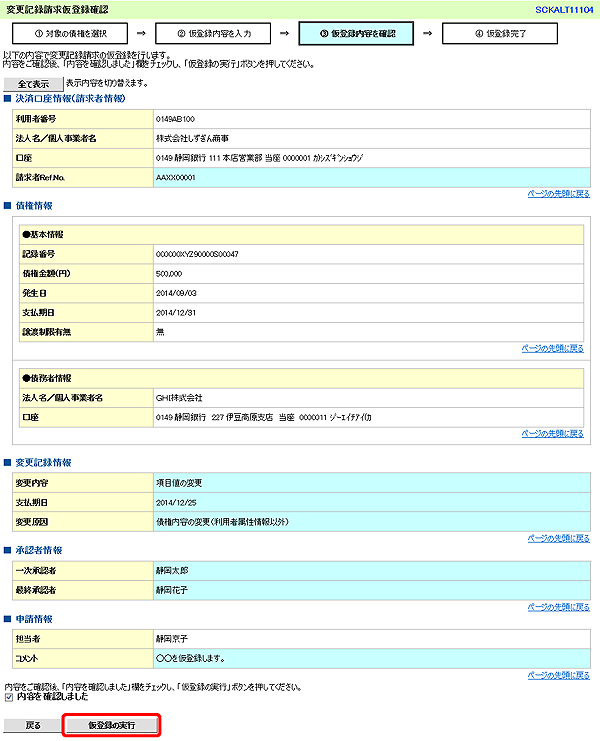Select step ① 対象の債権を選択

[x=70, y=34]
